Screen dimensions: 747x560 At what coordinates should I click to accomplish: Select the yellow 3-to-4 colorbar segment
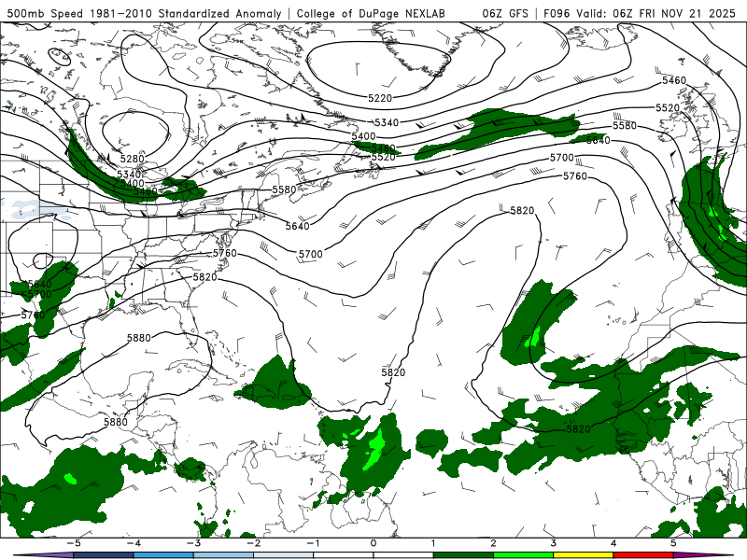click(584, 555)
